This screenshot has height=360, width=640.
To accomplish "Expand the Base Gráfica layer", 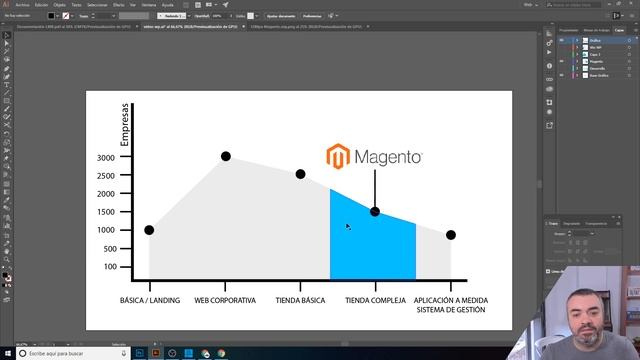I will (577, 75).
